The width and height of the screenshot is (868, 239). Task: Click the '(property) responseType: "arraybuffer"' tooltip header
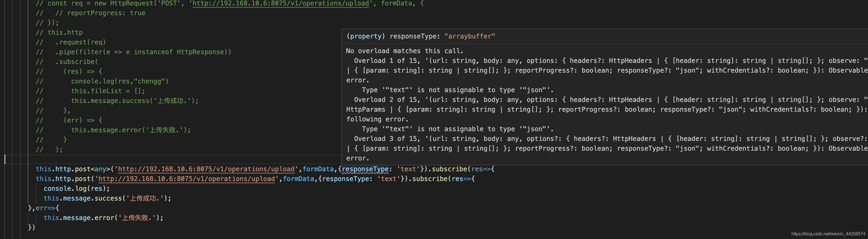coord(420,36)
